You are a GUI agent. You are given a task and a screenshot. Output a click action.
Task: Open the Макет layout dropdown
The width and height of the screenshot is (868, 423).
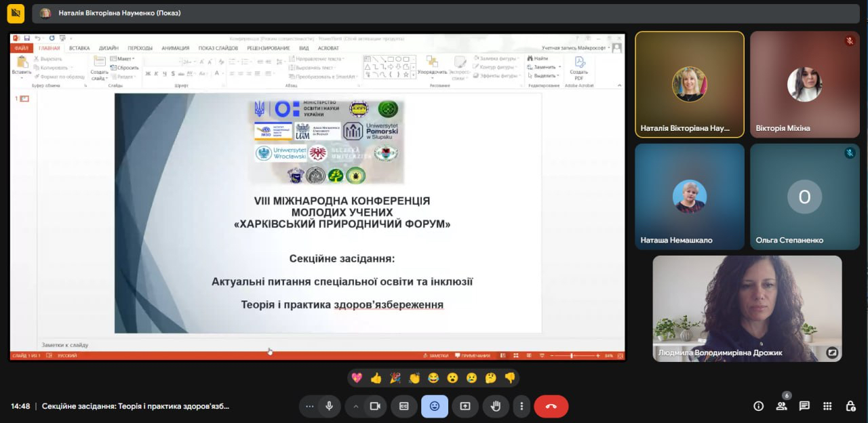point(123,59)
